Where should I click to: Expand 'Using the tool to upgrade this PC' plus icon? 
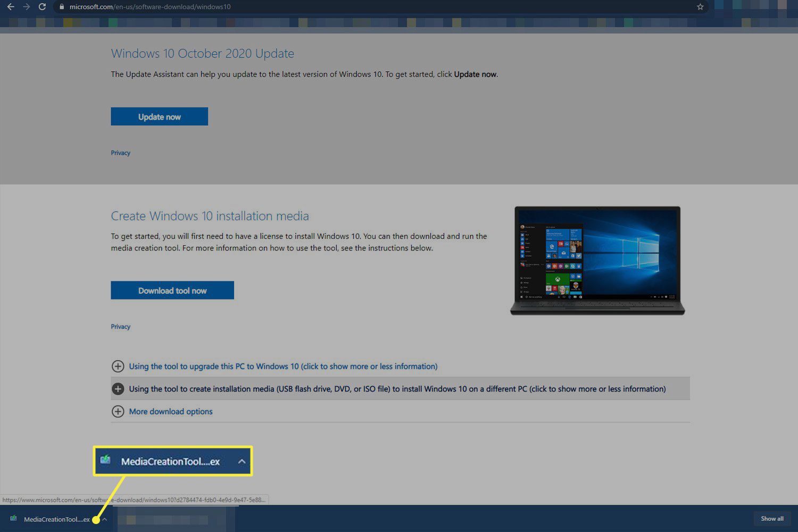coord(118,366)
